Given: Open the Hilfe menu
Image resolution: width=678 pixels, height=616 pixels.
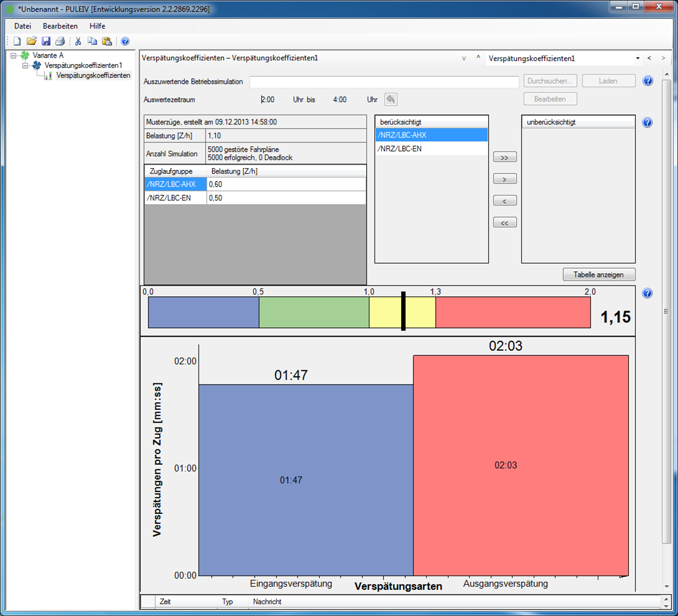Looking at the screenshot, I should [x=97, y=26].
